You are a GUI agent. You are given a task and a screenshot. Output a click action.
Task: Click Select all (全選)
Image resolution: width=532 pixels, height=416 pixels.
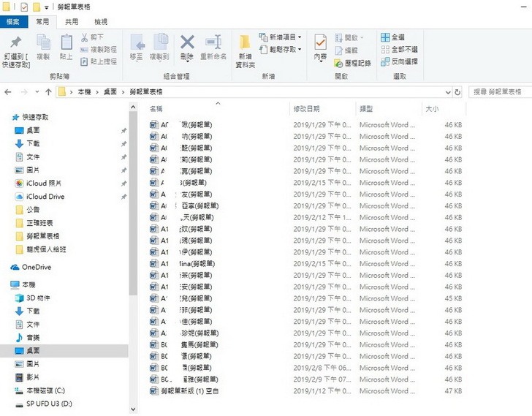(392, 37)
